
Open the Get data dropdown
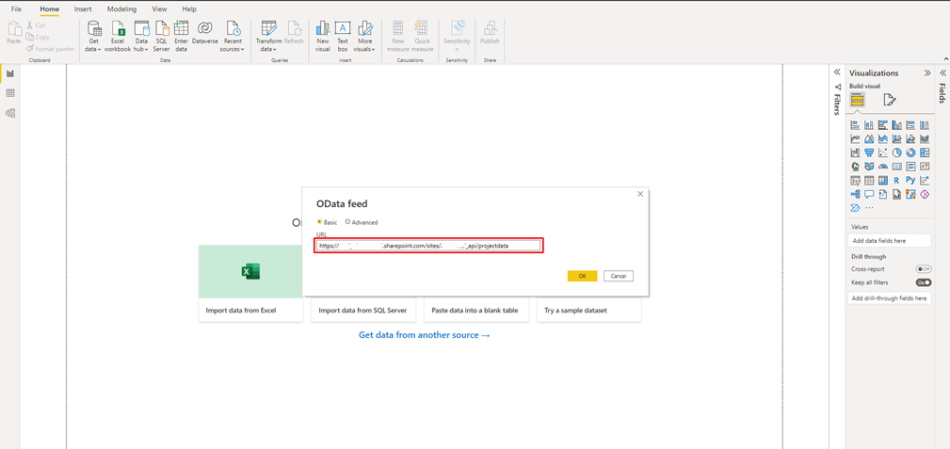(94, 35)
